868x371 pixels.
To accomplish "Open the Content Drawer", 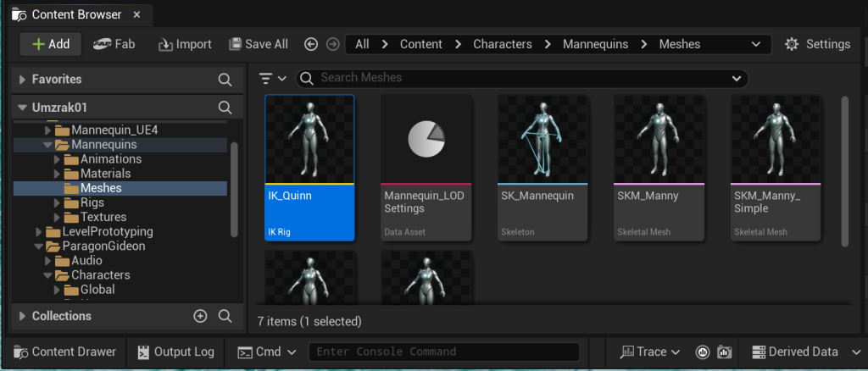I will (64, 352).
